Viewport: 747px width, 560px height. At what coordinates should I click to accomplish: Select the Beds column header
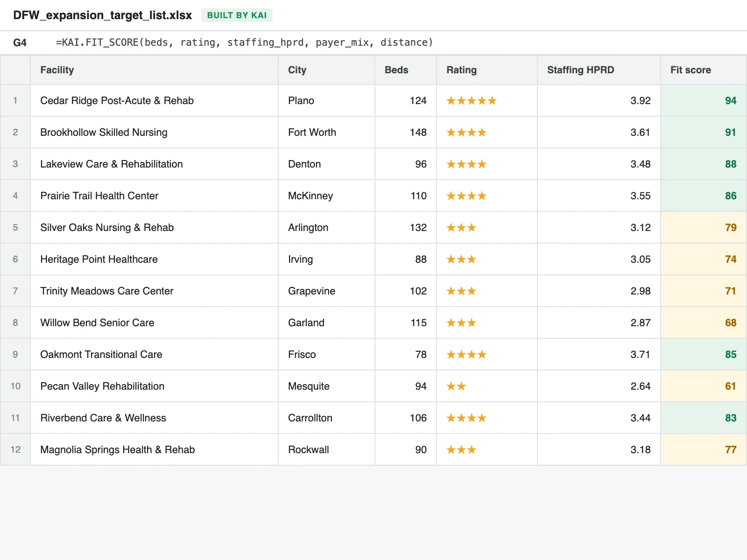pyautogui.click(x=406, y=70)
